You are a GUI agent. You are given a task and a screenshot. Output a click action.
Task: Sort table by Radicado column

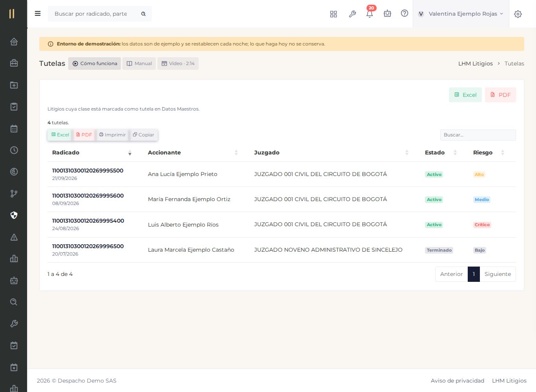point(91,152)
